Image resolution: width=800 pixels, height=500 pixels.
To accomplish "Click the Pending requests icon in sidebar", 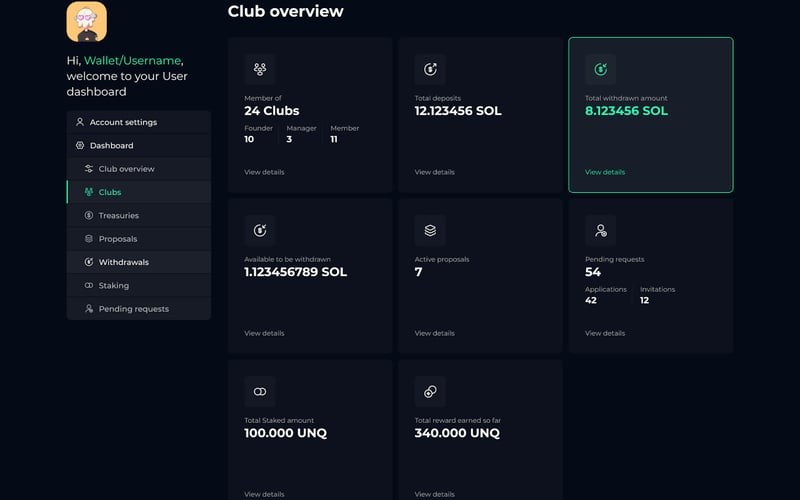I will (x=89, y=309).
